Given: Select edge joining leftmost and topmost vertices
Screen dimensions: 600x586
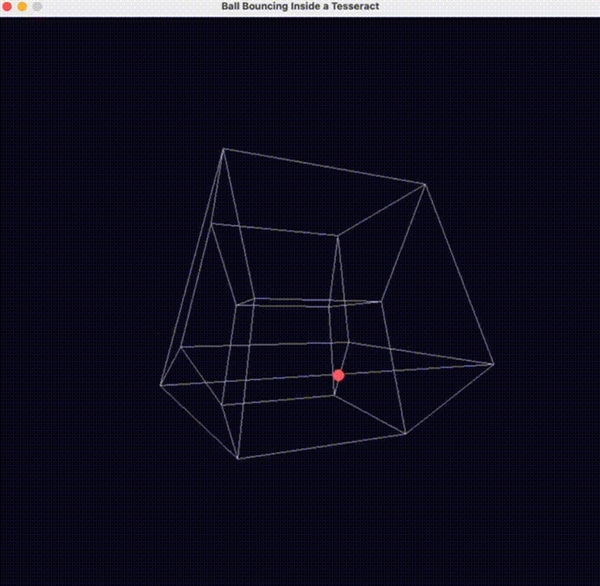Looking at the screenshot, I should coord(192,266).
